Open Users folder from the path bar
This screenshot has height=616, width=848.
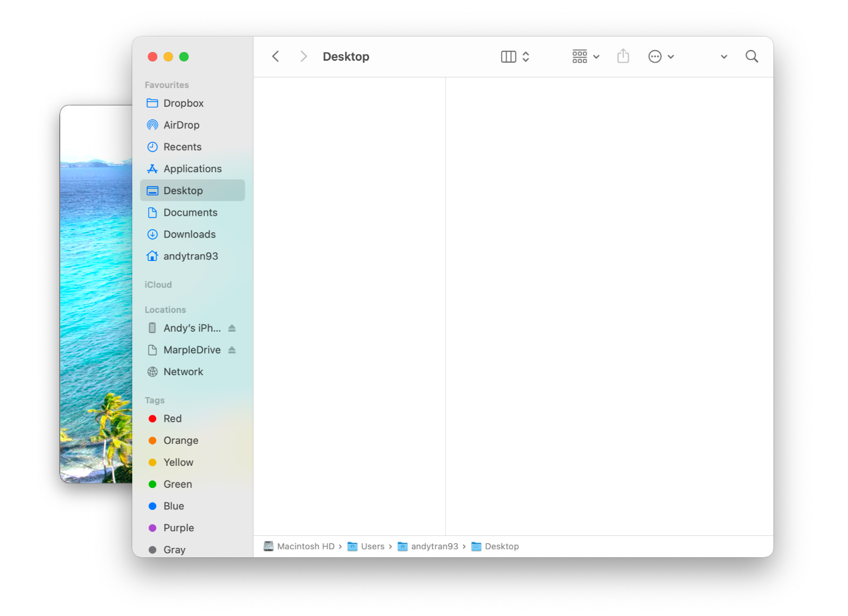click(x=373, y=546)
